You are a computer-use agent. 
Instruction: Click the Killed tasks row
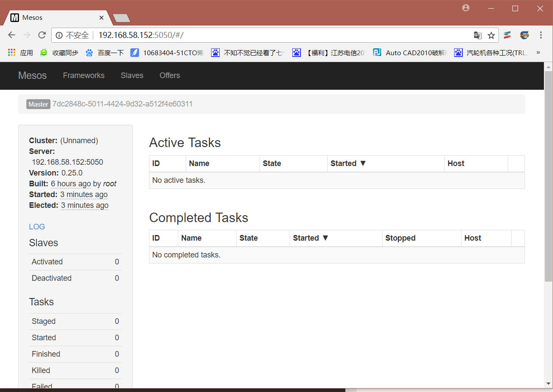tap(76, 370)
